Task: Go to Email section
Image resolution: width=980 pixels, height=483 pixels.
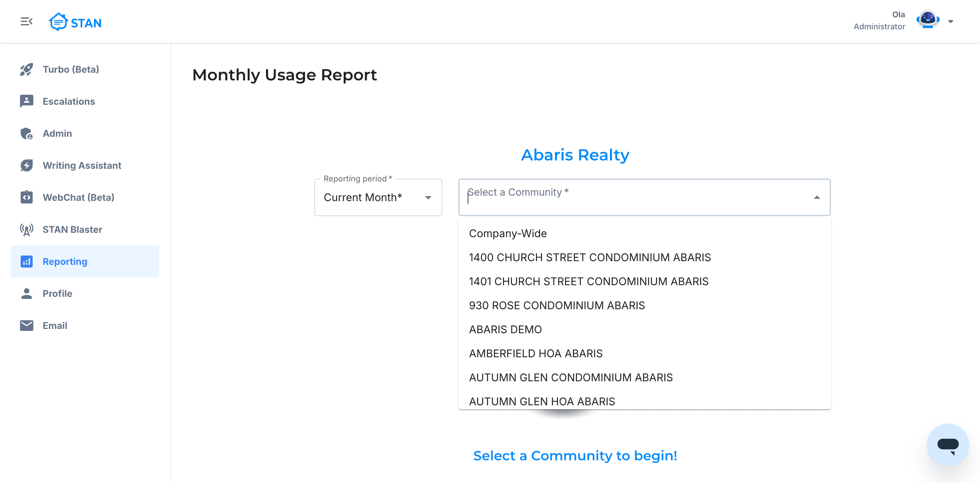Action: (85, 326)
